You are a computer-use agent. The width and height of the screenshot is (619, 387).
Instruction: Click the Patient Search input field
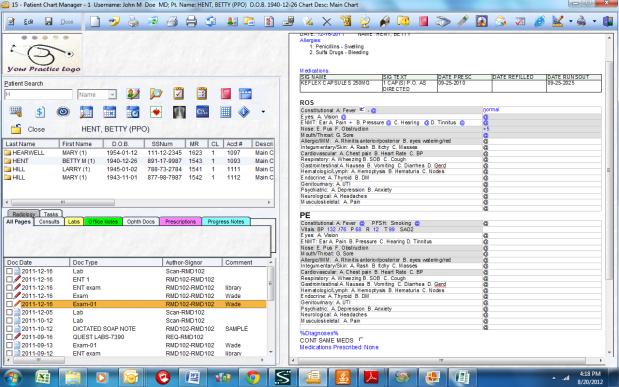(x=38, y=94)
